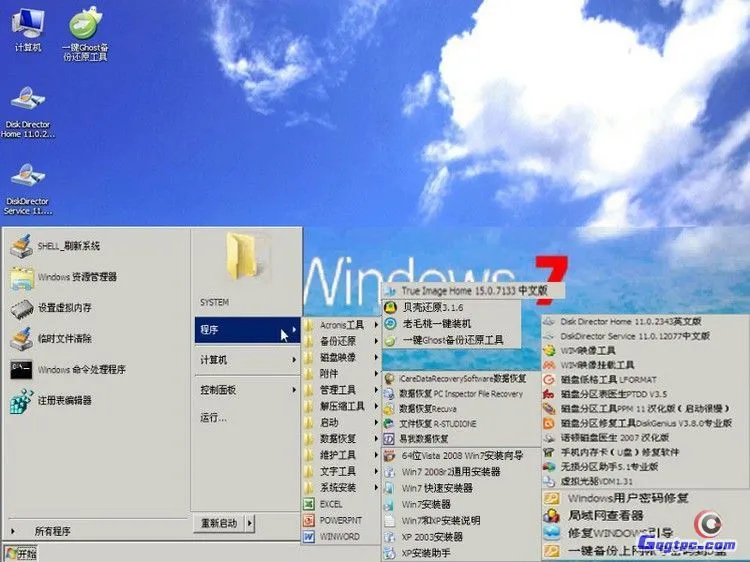Expand the 备份还原 program folder
Image resolution: width=750 pixels, height=562 pixels.
click(x=341, y=341)
